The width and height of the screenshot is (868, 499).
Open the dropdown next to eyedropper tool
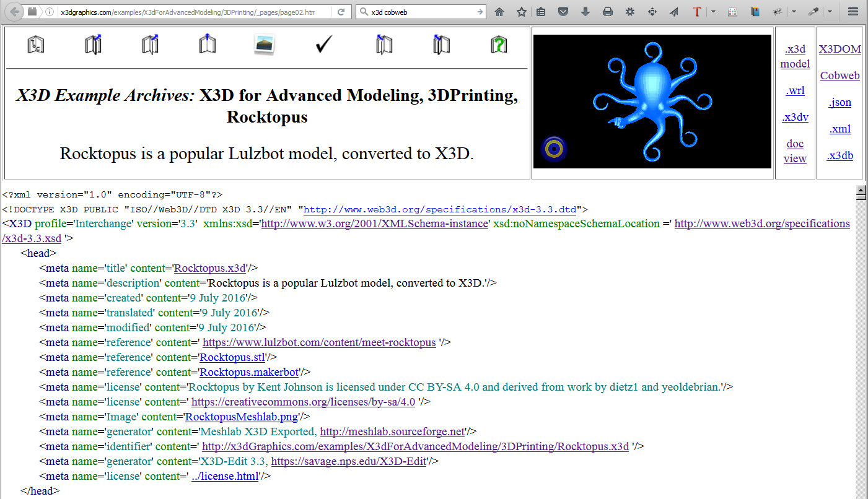pos(830,12)
